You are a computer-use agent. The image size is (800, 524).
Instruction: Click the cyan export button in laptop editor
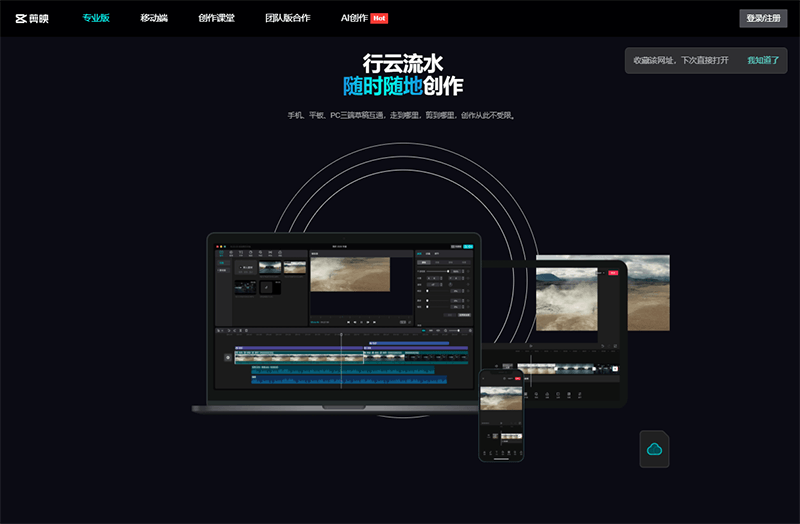(469, 245)
